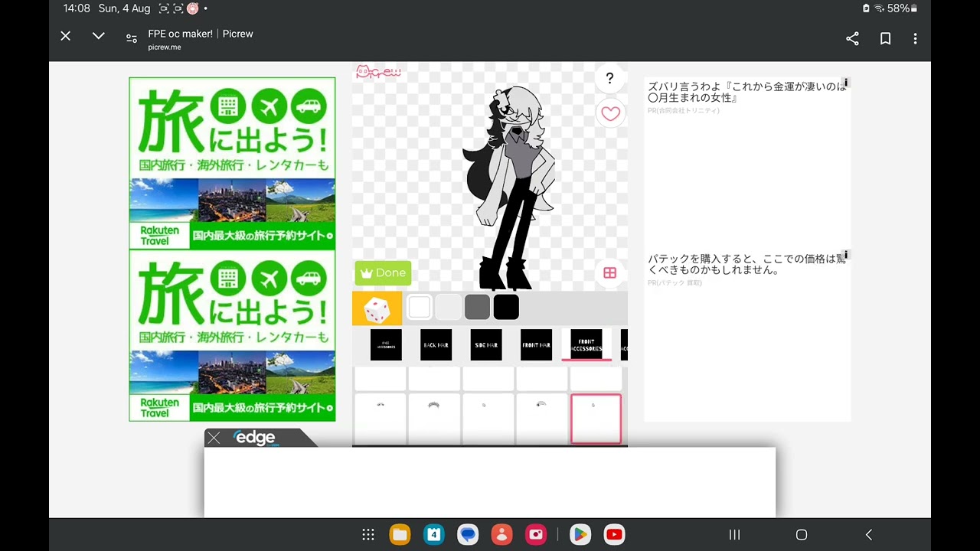980x551 pixels.
Task: Click info icon on lower right ad
Action: tap(846, 255)
